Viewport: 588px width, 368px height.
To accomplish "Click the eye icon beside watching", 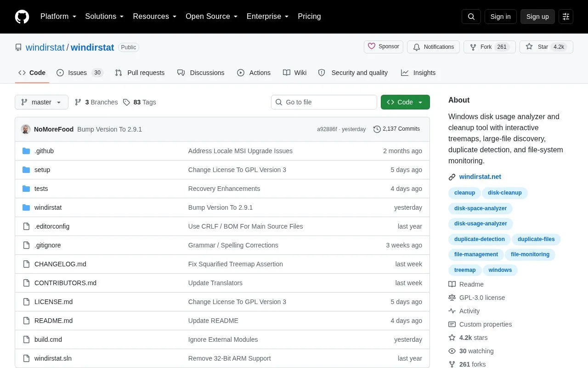I will click(x=452, y=351).
